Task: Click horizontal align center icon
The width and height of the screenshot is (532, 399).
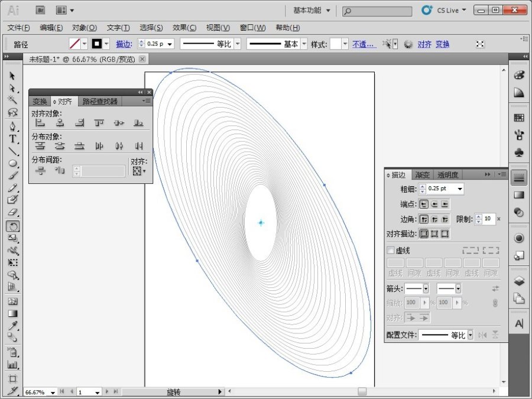Action: [60, 123]
